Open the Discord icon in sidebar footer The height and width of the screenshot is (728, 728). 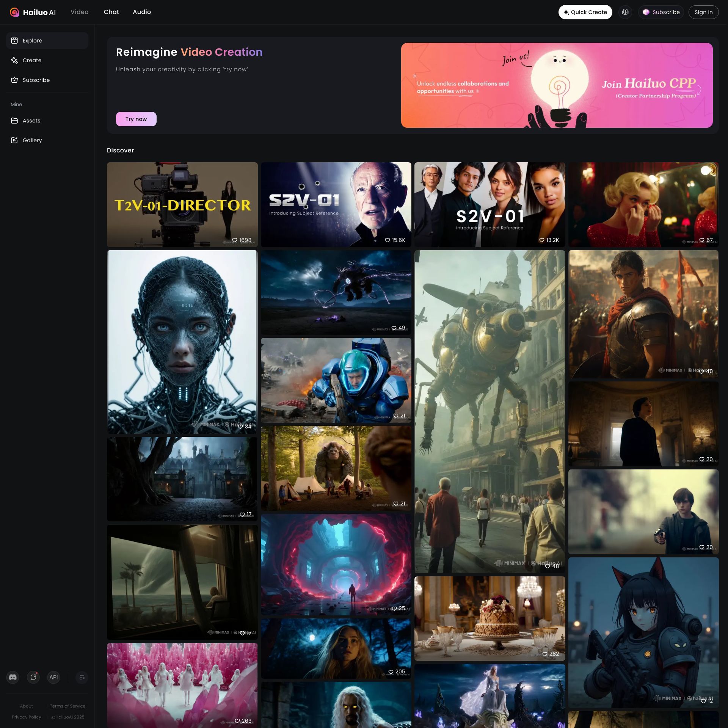point(13,677)
